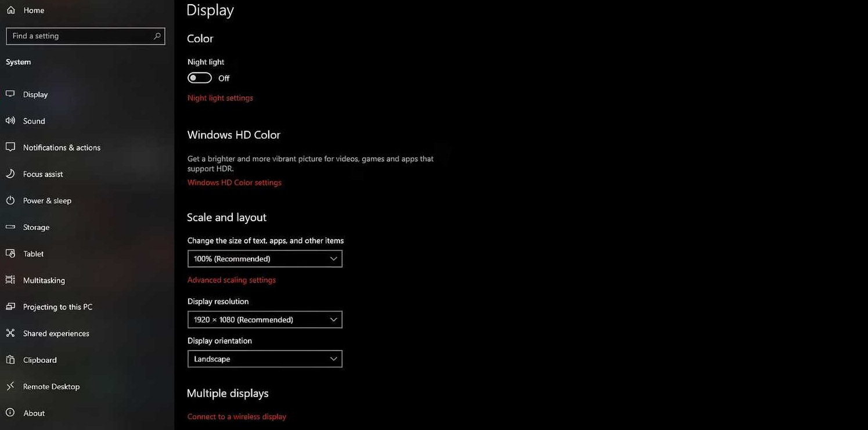Open Advanced scaling settings link
868x430 pixels.
[x=232, y=280]
